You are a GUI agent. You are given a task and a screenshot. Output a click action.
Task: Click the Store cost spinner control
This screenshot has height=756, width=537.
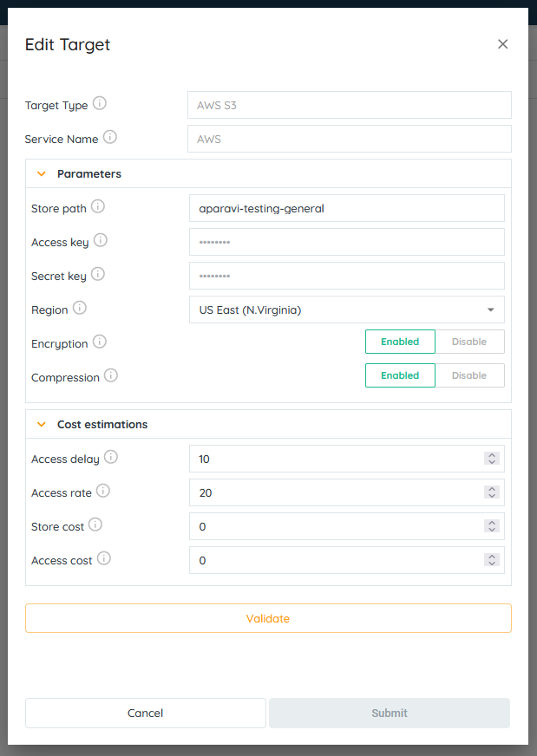[x=492, y=526]
